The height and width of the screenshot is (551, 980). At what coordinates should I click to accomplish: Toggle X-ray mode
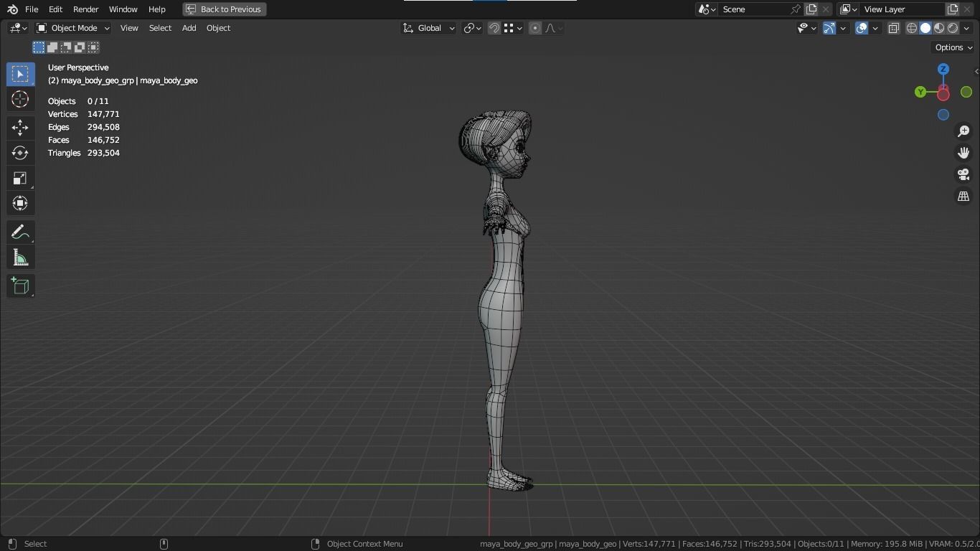point(894,28)
